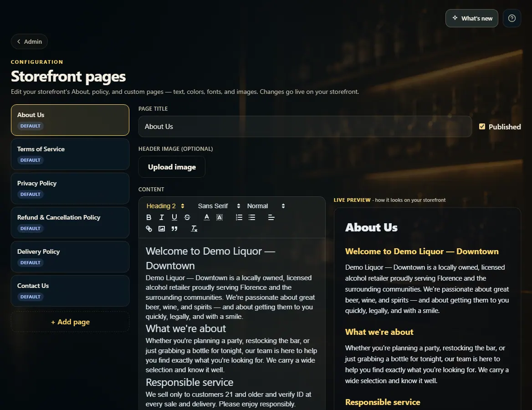Viewport: 532px width, 410px height.
Task: Click the 'What we're about' preview heading
Action: point(379,332)
